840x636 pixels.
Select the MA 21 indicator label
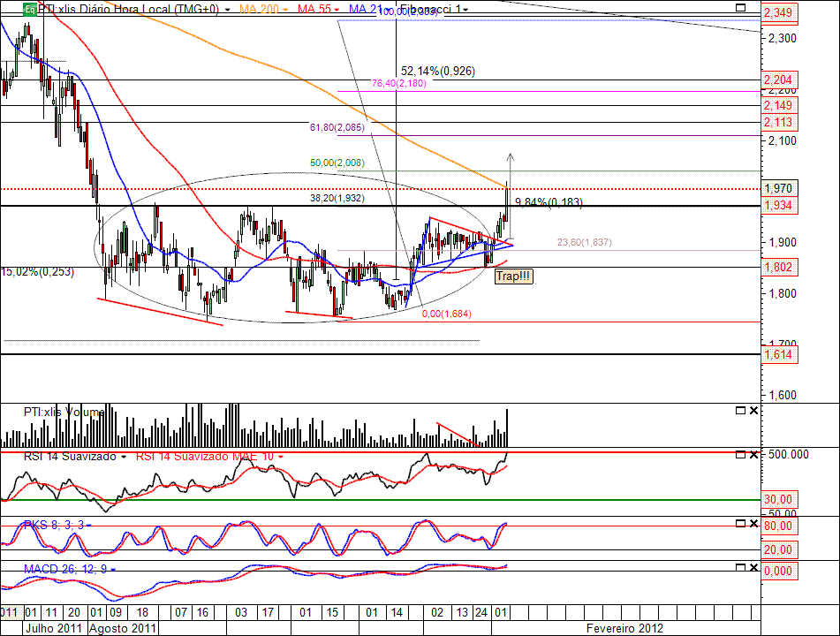coord(366,9)
